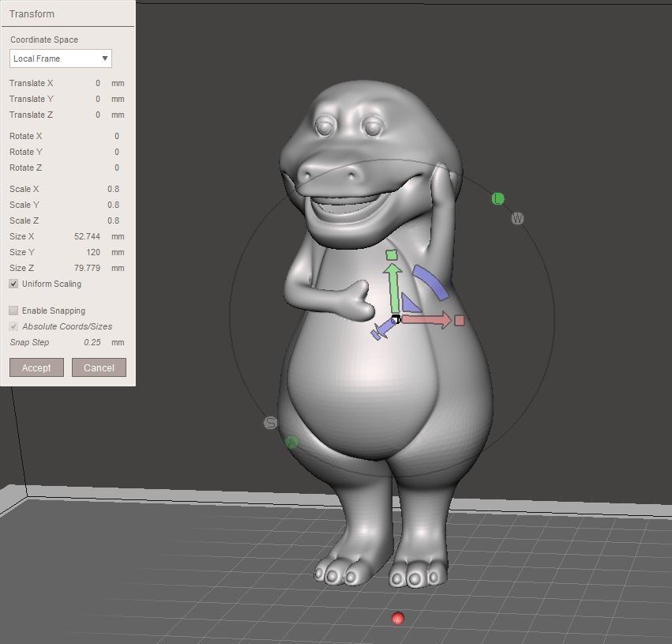The width and height of the screenshot is (672, 644).
Task: Click the red rightward translate arrow on gizmo
Action: [x=426, y=320]
